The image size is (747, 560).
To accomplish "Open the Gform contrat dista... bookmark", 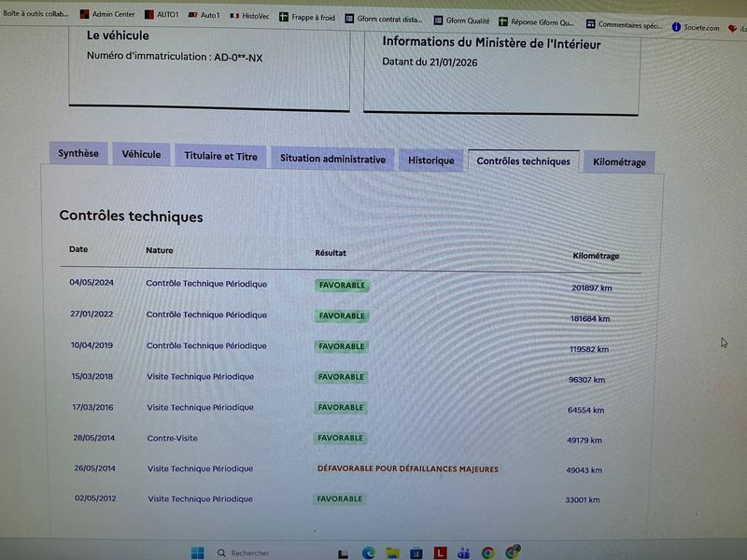I will click(x=384, y=19).
